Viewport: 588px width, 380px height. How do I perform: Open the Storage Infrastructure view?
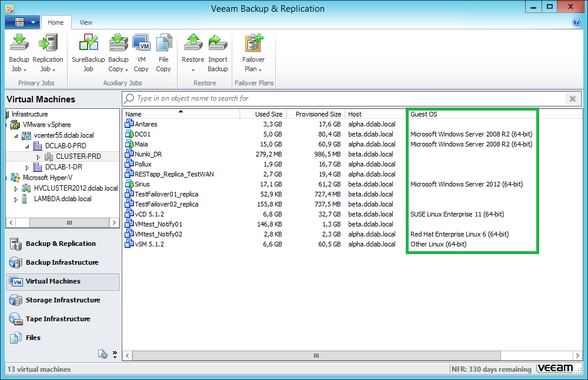tap(63, 300)
